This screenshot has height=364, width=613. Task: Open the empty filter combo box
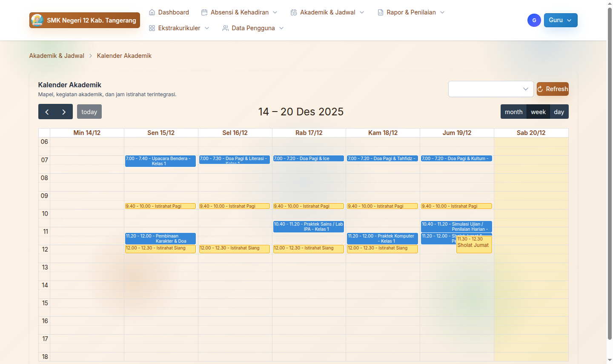click(490, 89)
